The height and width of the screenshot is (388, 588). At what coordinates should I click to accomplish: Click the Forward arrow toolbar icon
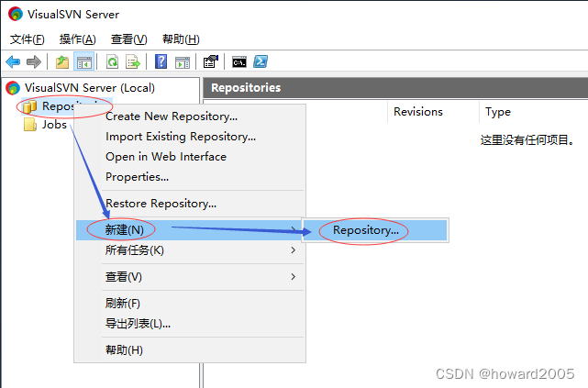pyautogui.click(x=34, y=61)
